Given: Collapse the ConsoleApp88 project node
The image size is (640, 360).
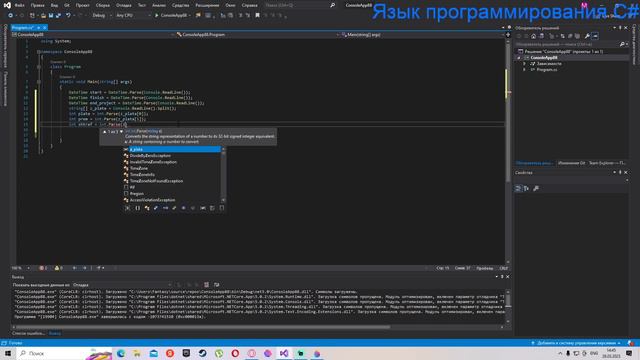Looking at the screenshot, I should pyautogui.click(x=519, y=58).
